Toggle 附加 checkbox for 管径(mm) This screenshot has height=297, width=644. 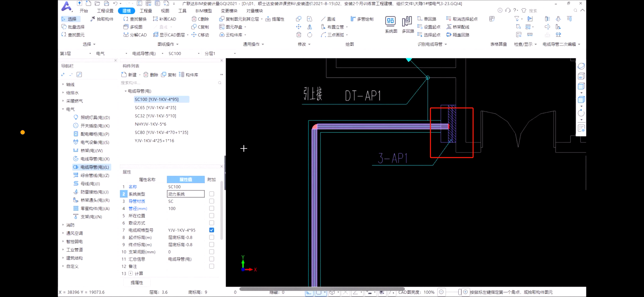(x=212, y=209)
